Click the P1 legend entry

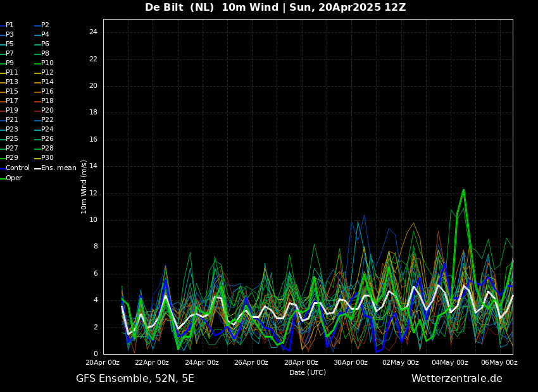[x=7, y=25]
